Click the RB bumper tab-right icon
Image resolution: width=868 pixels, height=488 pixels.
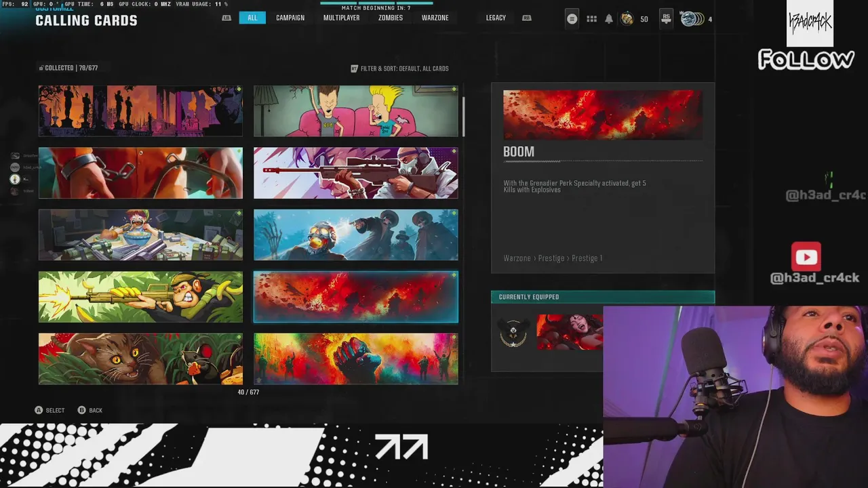(x=526, y=18)
